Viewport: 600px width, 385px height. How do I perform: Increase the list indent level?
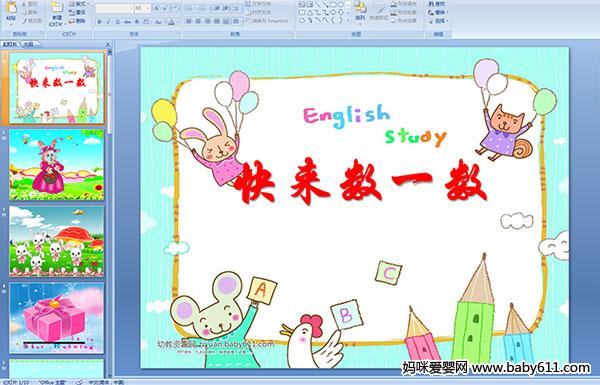[x=225, y=8]
